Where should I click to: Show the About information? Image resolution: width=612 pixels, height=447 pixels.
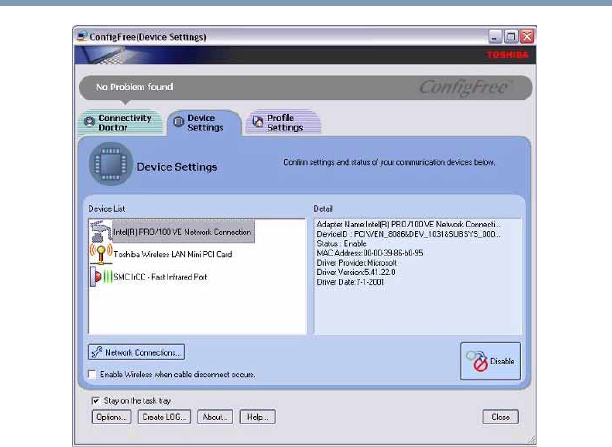click(215, 416)
